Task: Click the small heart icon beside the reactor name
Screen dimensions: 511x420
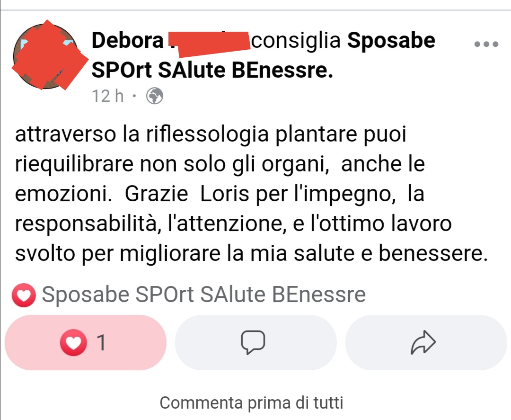Action: click(x=24, y=295)
